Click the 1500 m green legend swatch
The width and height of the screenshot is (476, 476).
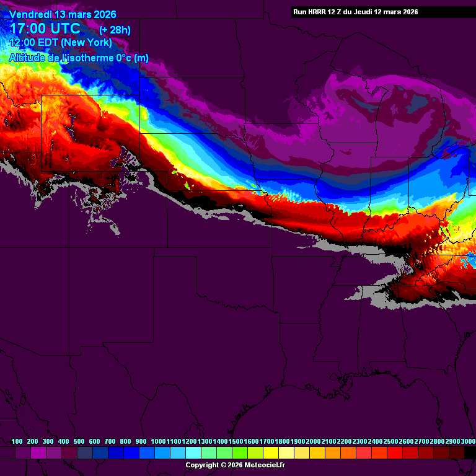[x=240, y=453]
